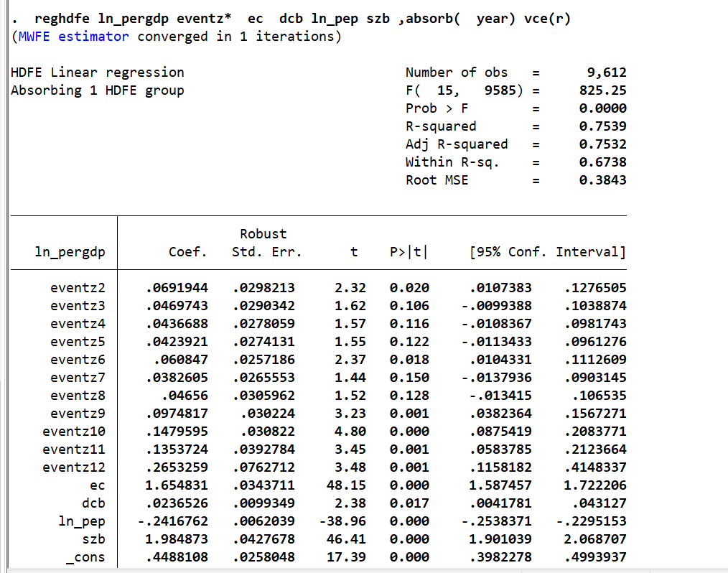The image size is (728, 573).
Task: Click Prob > F value 0.0000
Action: (x=602, y=108)
